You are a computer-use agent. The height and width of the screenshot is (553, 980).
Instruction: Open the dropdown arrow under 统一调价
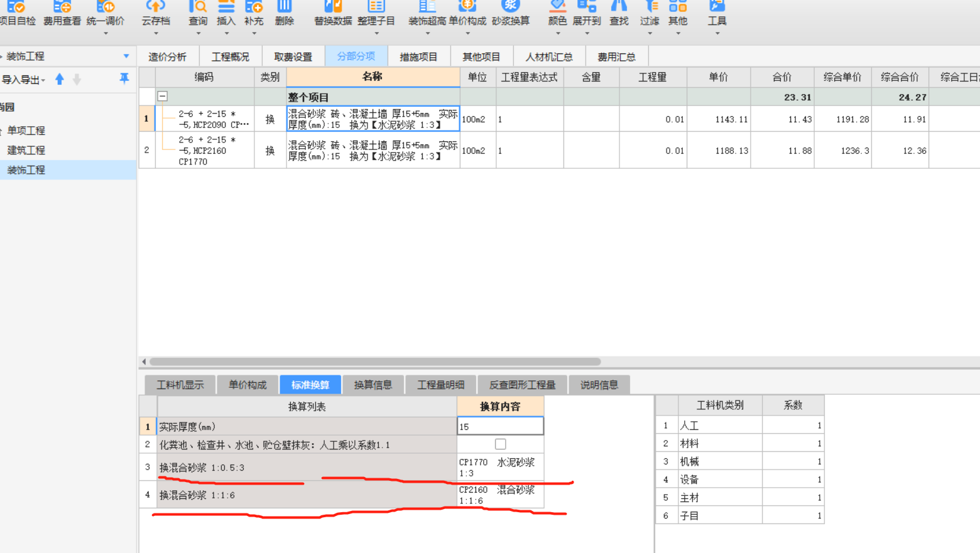106,34
